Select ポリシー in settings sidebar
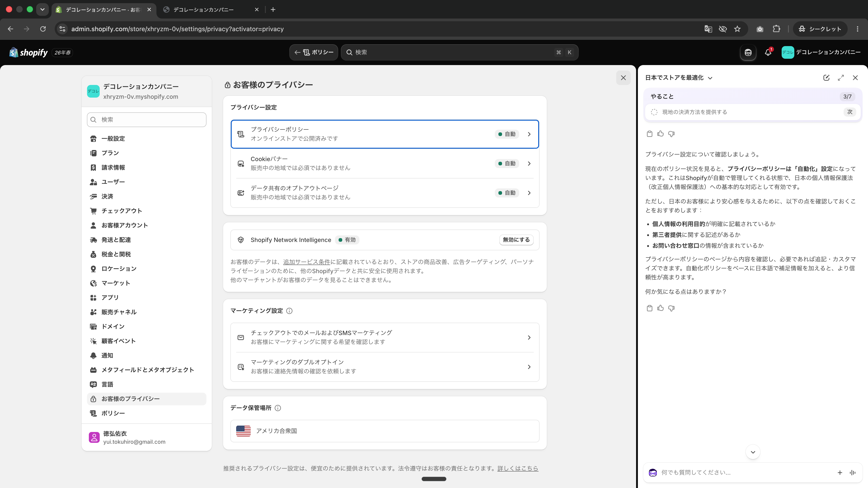The height and width of the screenshot is (488, 868). tap(146, 413)
